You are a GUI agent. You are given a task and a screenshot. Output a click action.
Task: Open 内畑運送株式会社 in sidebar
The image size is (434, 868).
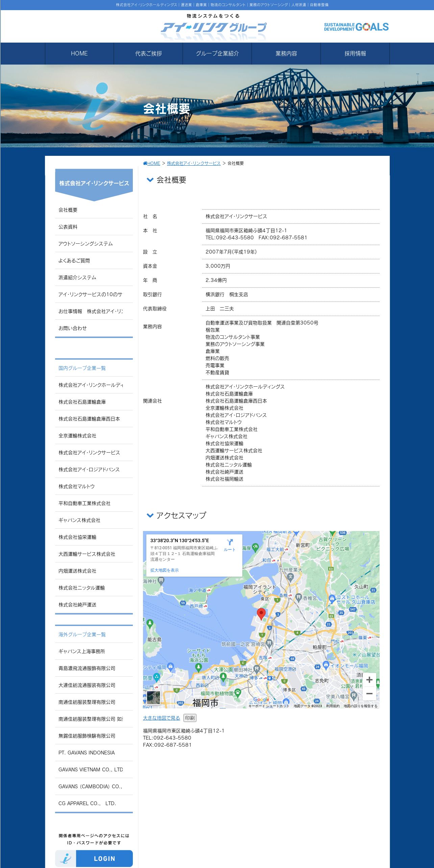94,571
